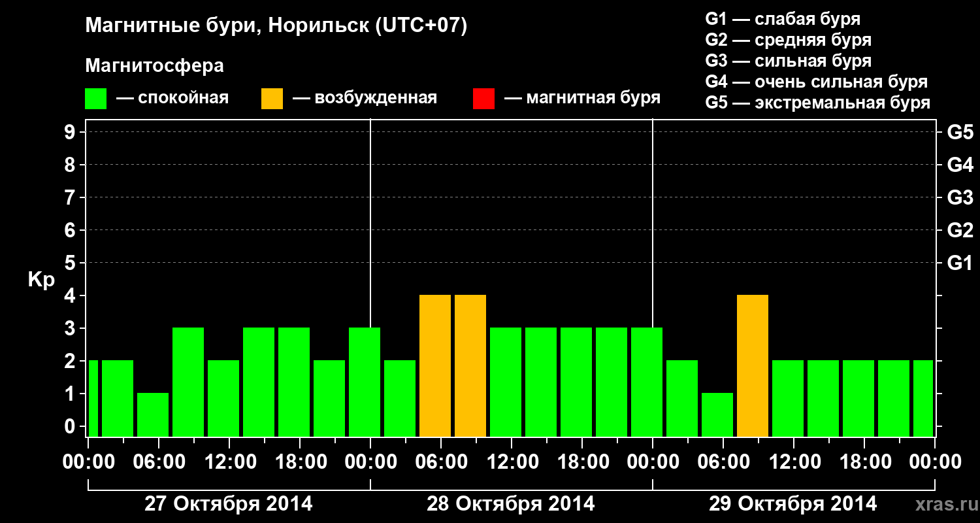Click the orange 'возбужденная' legend swatch

pos(272,99)
